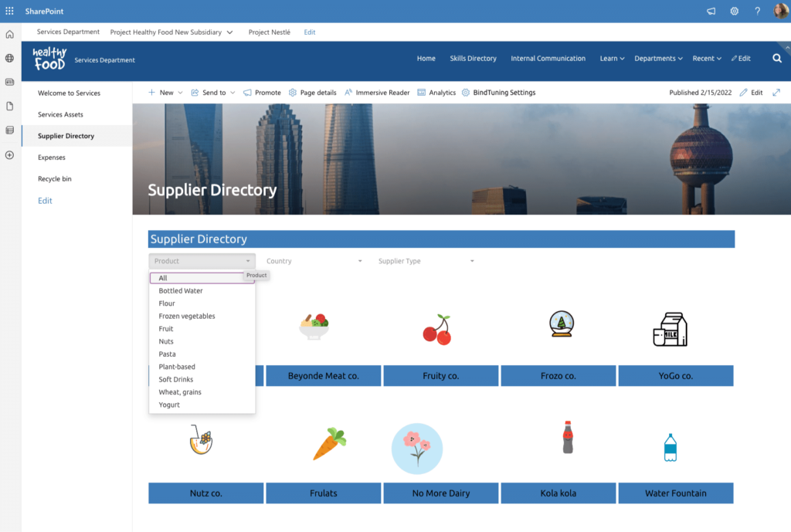Go to Welcome to Services page
Screen dimensions: 791x532
click(x=69, y=93)
